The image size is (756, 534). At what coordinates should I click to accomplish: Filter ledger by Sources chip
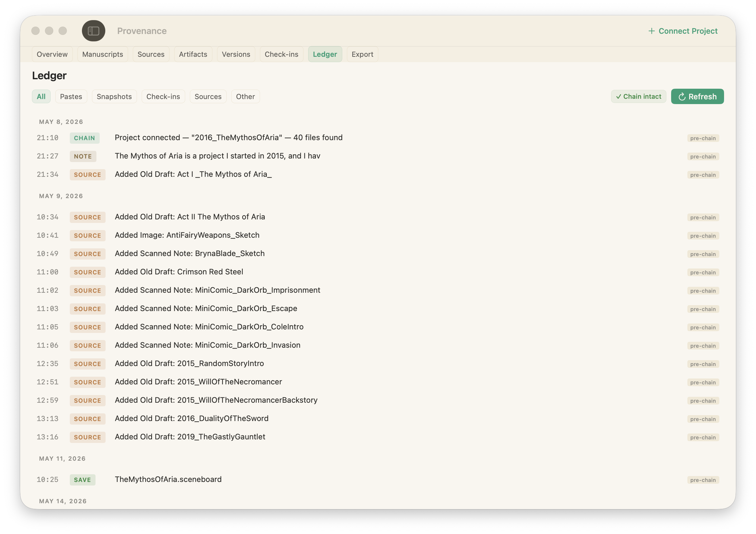click(208, 96)
